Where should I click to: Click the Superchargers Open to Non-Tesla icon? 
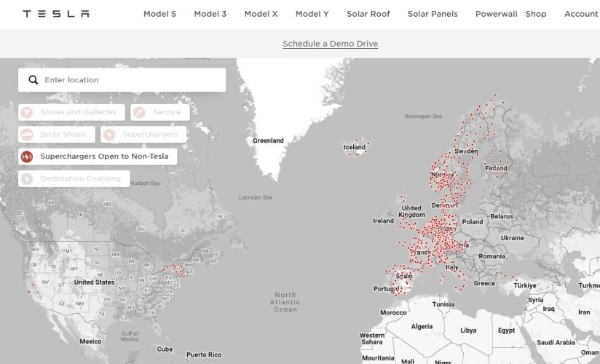27,157
